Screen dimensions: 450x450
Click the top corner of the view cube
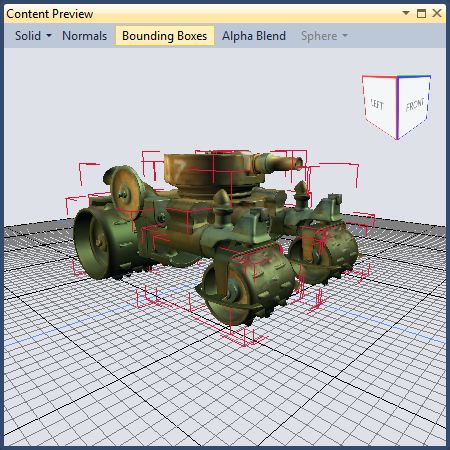397,77
